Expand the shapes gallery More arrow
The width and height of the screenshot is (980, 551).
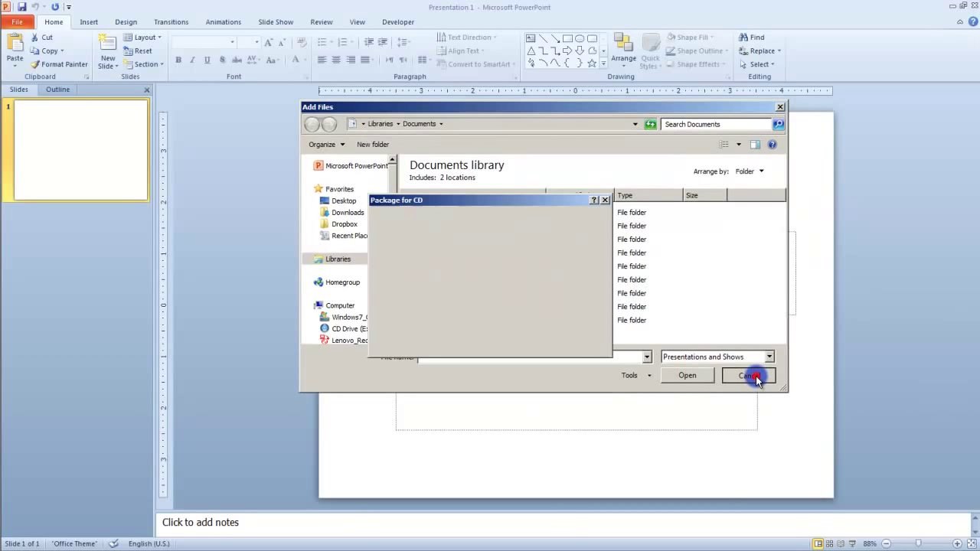(604, 64)
